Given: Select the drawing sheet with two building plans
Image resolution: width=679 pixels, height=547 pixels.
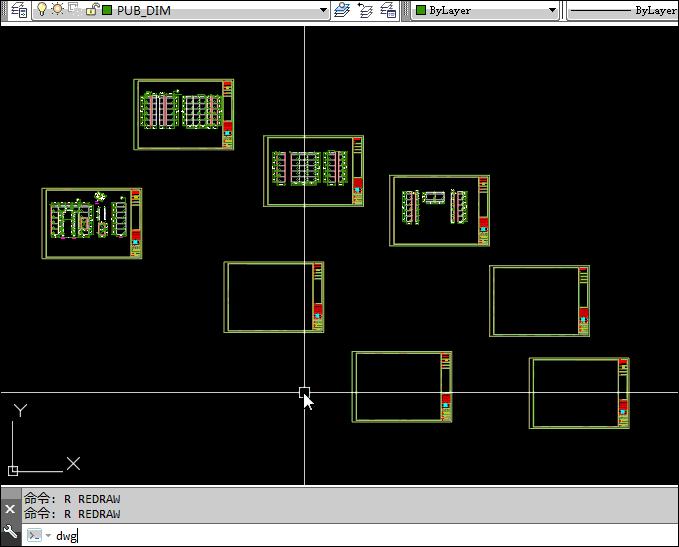Looking at the screenshot, I should (184, 114).
